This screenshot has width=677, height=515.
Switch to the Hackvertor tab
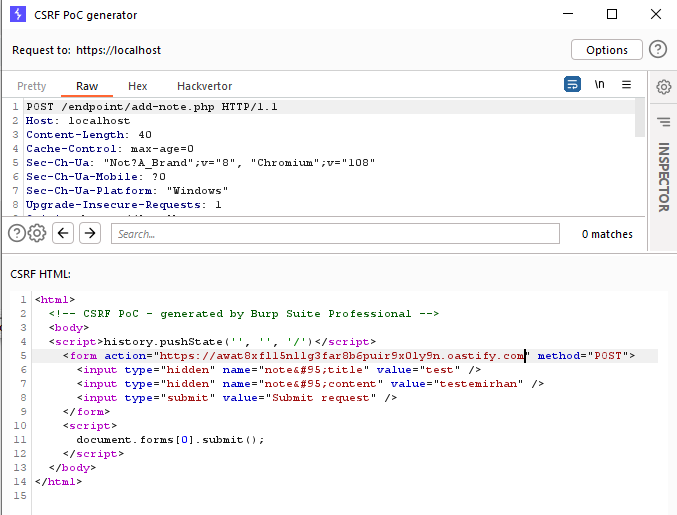point(205,86)
